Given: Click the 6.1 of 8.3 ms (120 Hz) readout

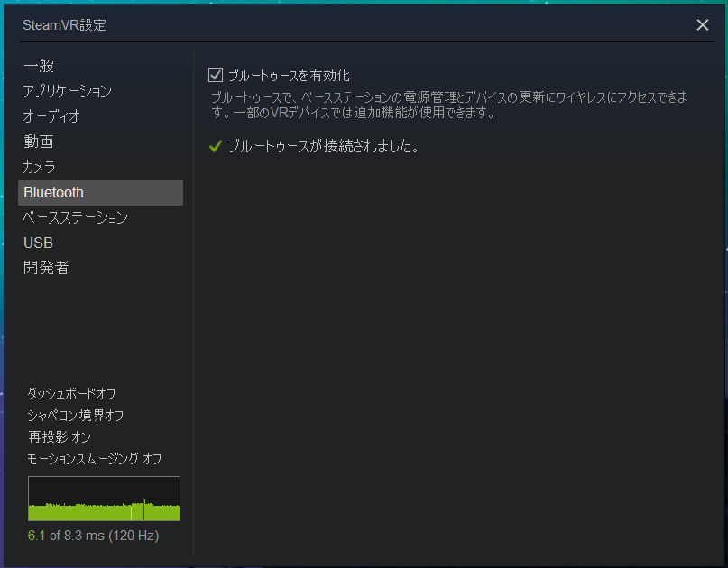Looking at the screenshot, I should [93, 536].
